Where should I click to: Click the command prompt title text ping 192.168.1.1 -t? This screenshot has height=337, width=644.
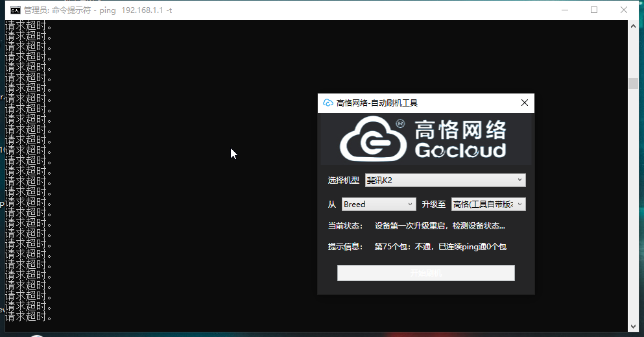tap(136, 10)
